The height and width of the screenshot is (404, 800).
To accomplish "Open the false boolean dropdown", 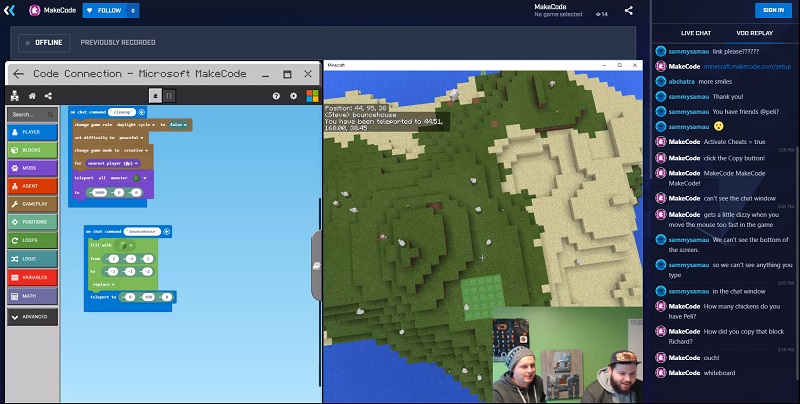I will click(178, 124).
